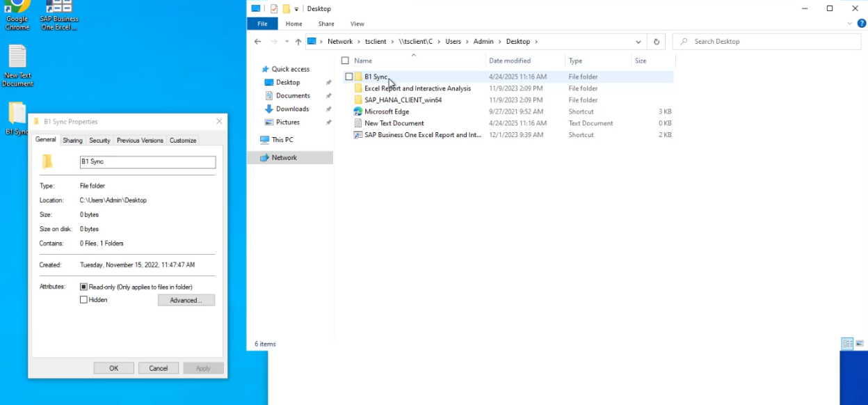Click Admin in address breadcrumb
This screenshot has height=405, width=868.
(483, 42)
